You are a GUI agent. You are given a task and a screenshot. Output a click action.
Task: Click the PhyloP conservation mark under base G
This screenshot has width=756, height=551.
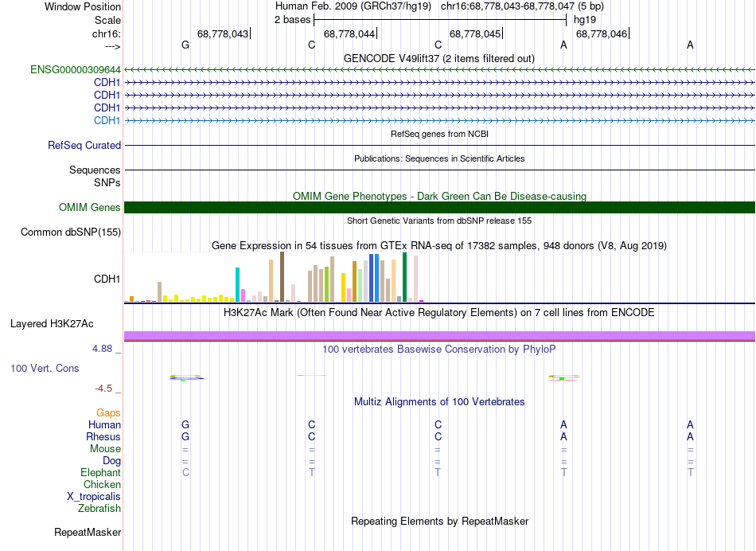[186, 377]
